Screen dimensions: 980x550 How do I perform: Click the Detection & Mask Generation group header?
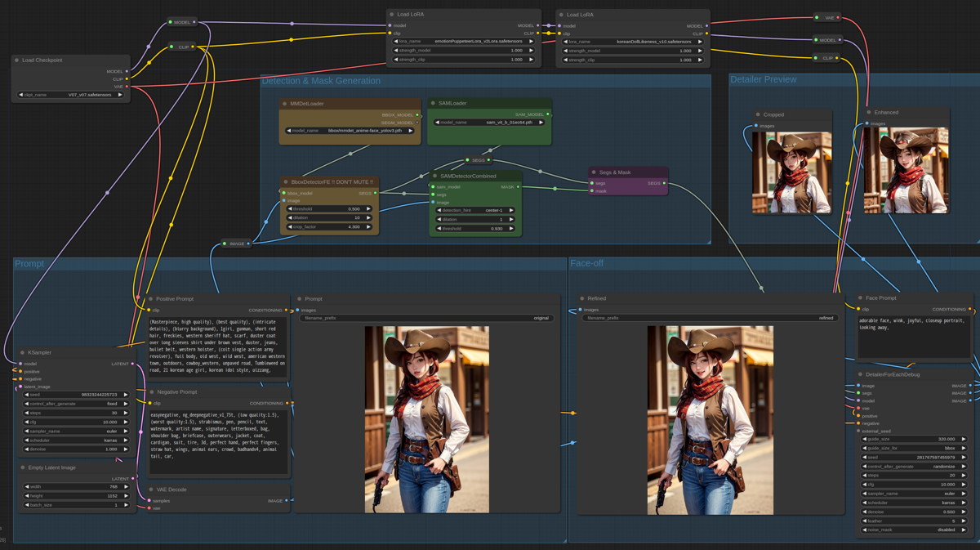(323, 80)
